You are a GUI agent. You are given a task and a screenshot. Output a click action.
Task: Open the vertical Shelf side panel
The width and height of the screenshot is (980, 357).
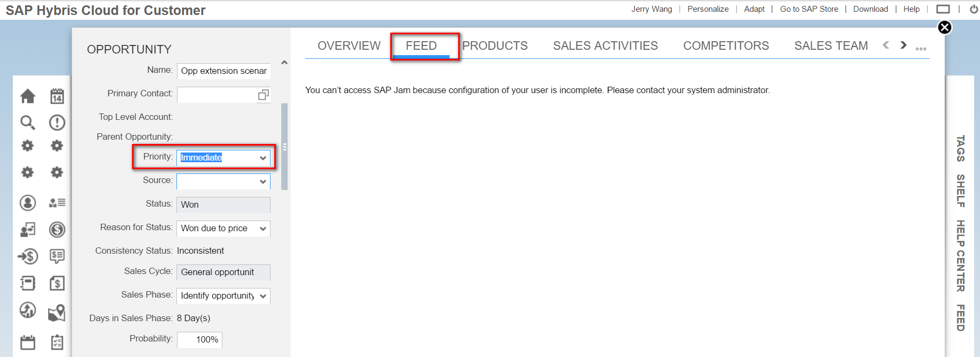tap(961, 191)
